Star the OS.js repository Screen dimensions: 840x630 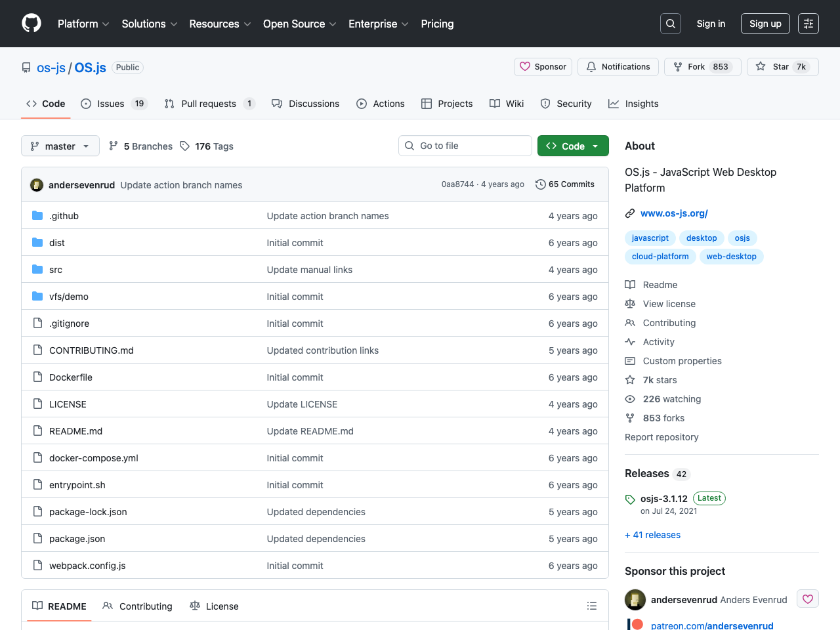tap(782, 66)
